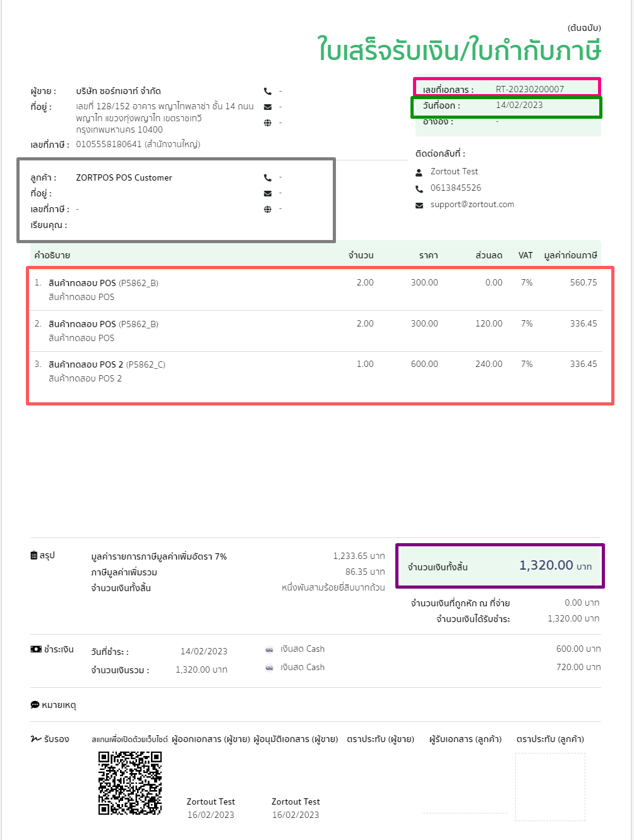This screenshot has width=634, height=840.
Task: Click the discount 120.00 in item 2
Action: coord(489,323)
